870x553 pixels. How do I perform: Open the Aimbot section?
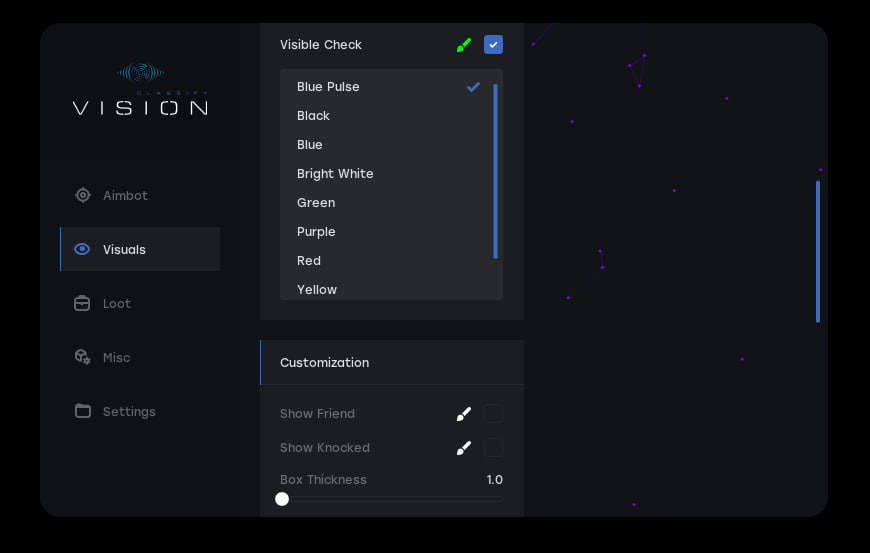140,195
